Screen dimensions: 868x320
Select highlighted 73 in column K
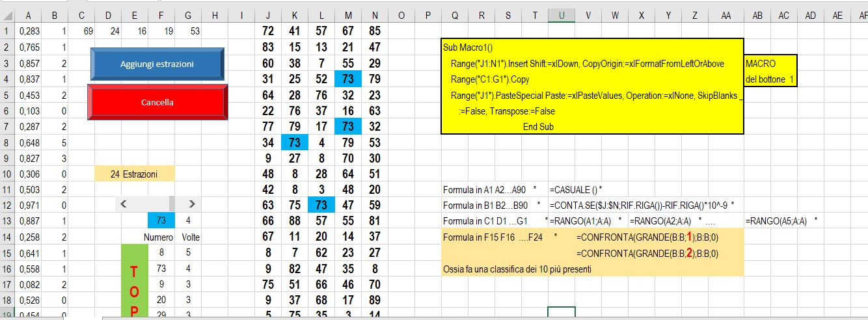(295, 142)
